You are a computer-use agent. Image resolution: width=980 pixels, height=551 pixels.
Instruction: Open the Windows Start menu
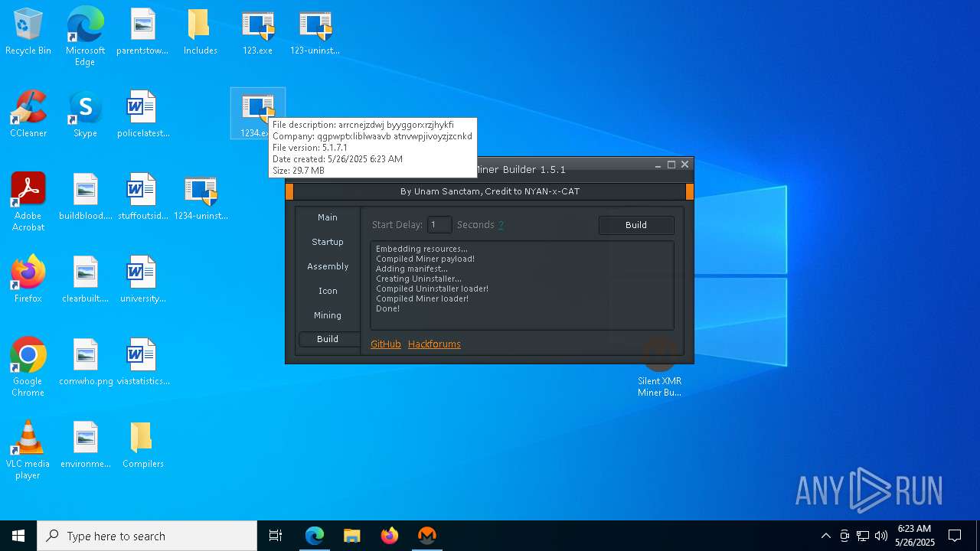pos(18,536)
